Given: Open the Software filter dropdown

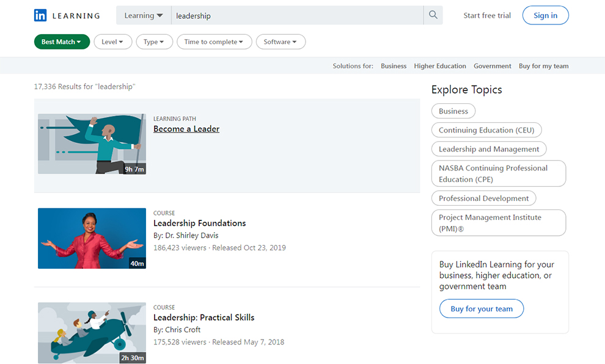Looking at the screenshot, I should click(x=280, y=42).
